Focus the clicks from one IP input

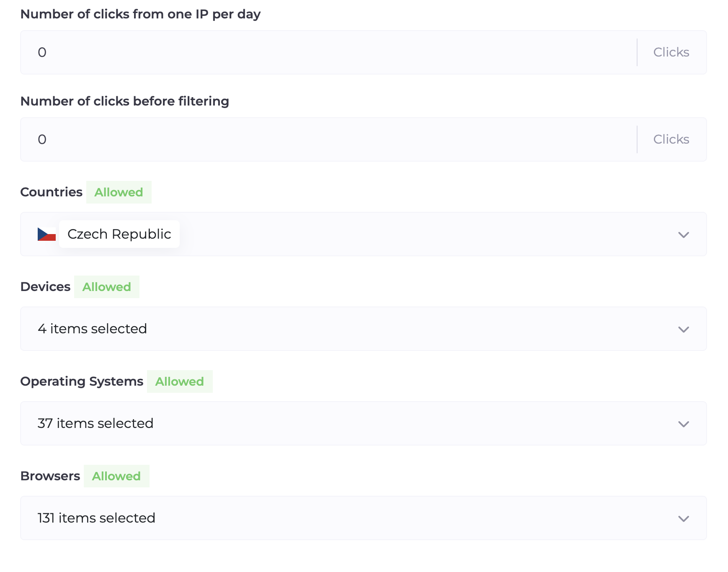coord(327,52)
